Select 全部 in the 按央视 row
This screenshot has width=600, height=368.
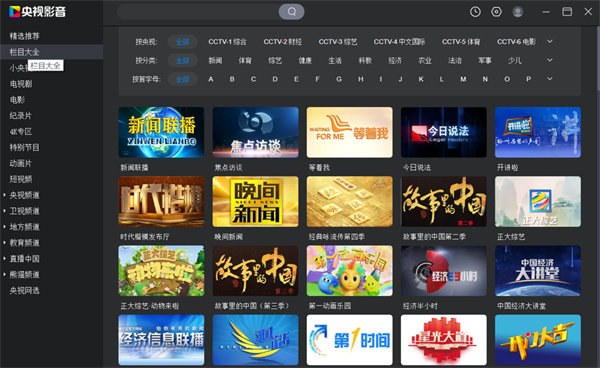183,42
